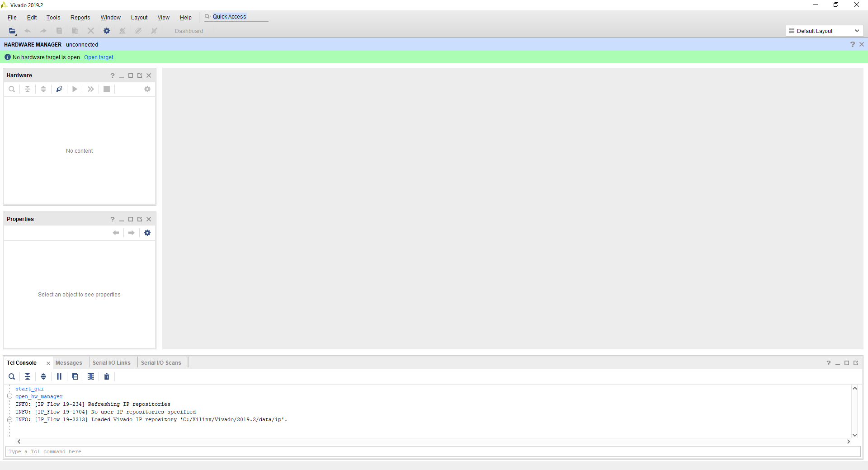Float the Properties panel
Image resolution: width=868 pixels, height=470 pixels.
[x=140, y=219]
